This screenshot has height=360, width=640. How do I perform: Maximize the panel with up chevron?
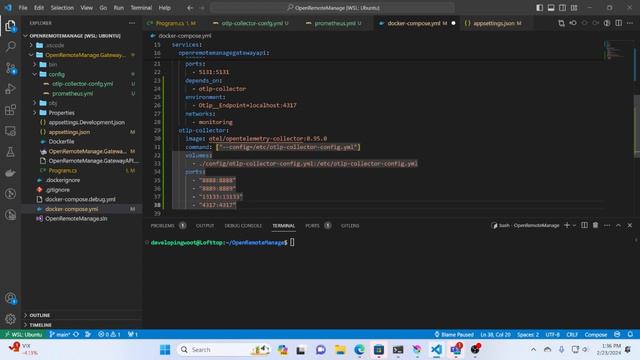618,225
